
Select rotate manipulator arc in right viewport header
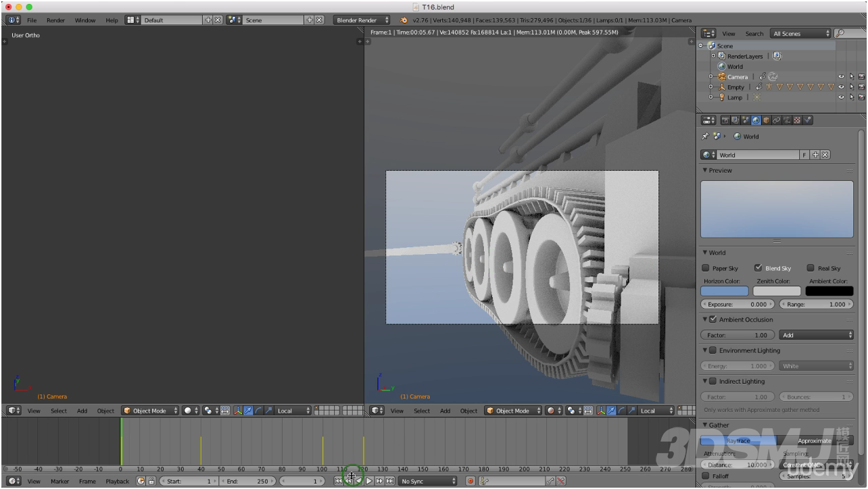(621, 411)
